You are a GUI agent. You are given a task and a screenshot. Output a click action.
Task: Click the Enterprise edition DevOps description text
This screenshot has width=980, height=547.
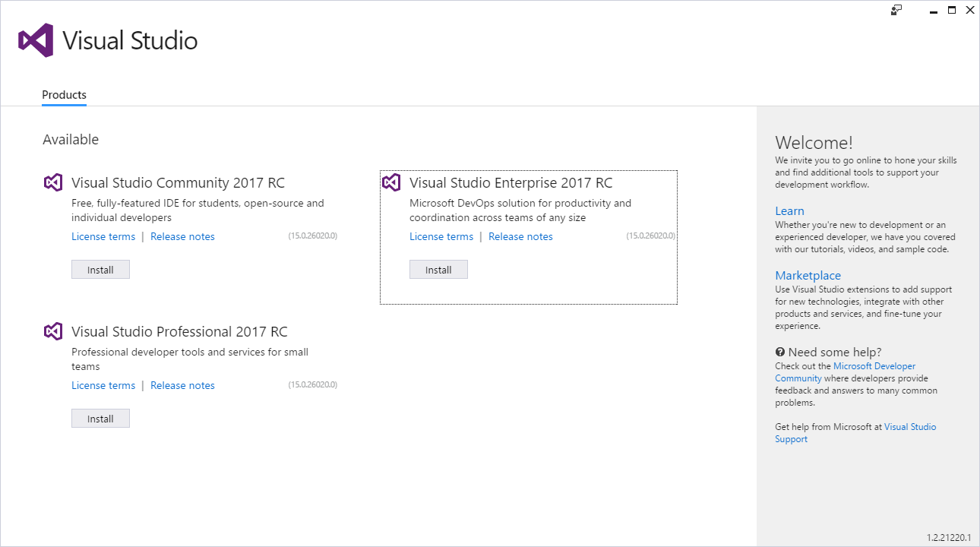520,210
